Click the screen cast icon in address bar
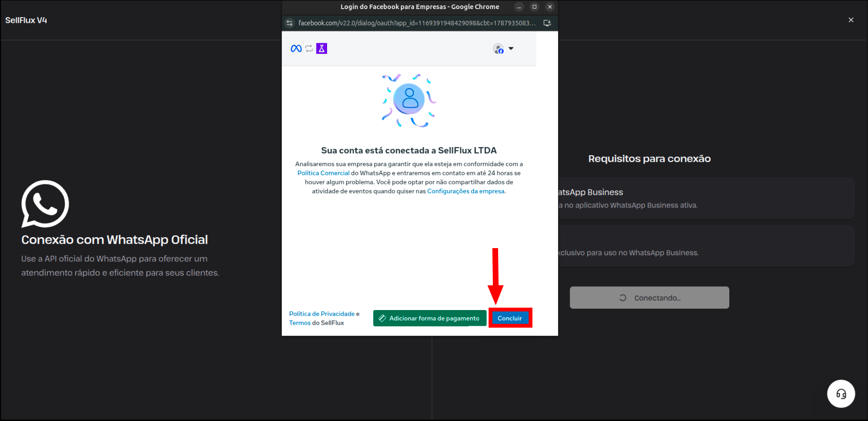This screenshot has height=421, width=868. click(x=547, y=23)
